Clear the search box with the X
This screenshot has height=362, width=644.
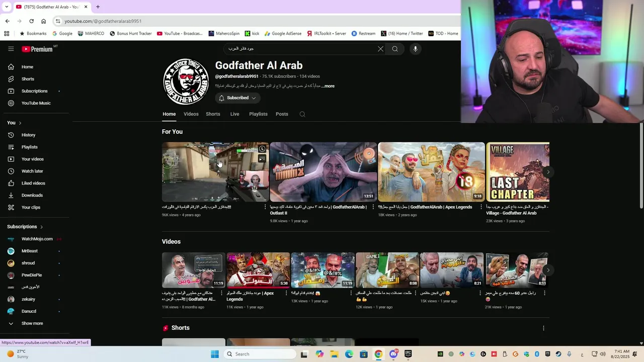click(x=380, y=49)
